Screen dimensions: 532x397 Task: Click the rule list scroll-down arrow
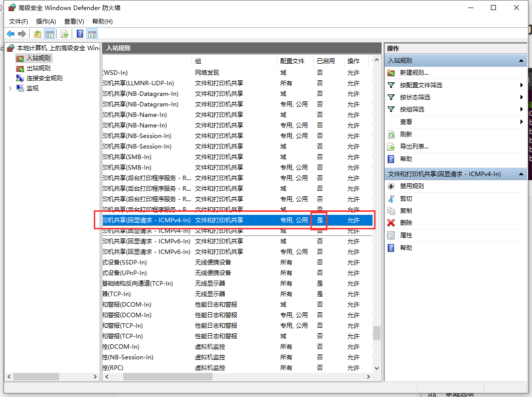377,368
